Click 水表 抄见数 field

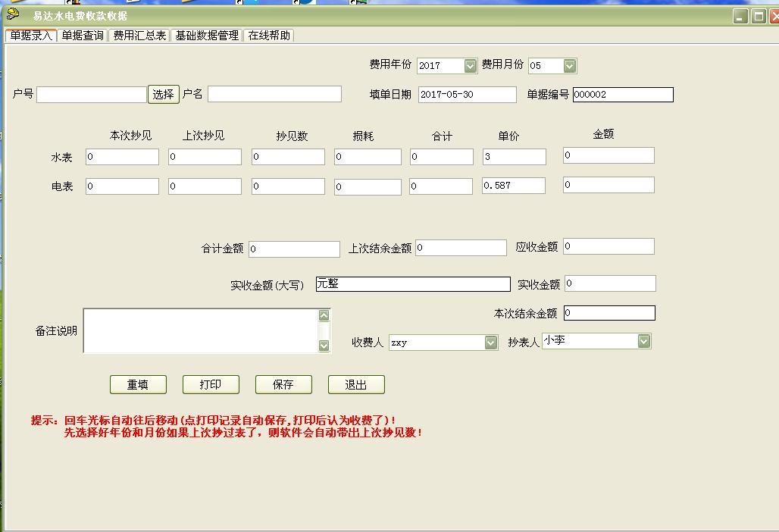coord(288,156)
